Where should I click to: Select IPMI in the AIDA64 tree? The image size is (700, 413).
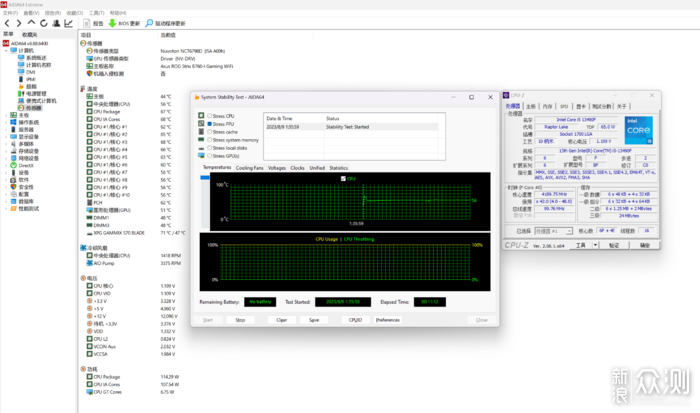click(x=30, y=79)
